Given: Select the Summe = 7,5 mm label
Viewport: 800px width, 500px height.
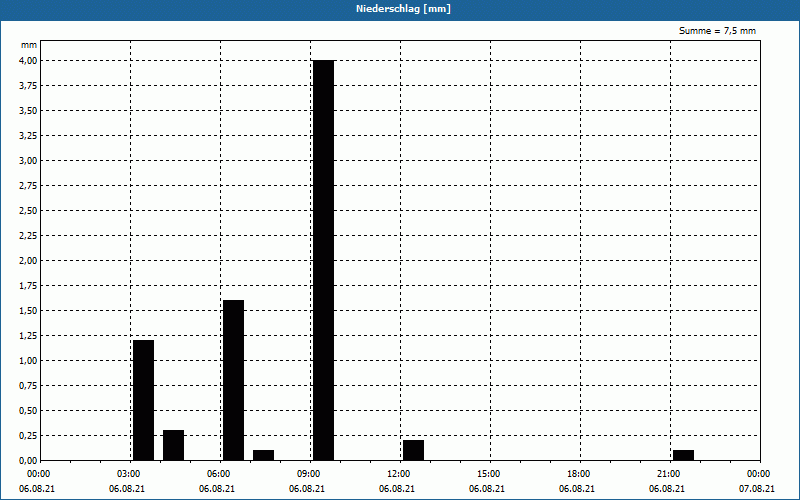Looking at the screenshot, I should [717, 31].
